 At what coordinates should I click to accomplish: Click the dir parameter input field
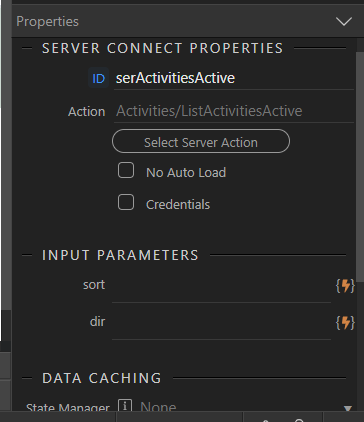(x=221, y=323)
